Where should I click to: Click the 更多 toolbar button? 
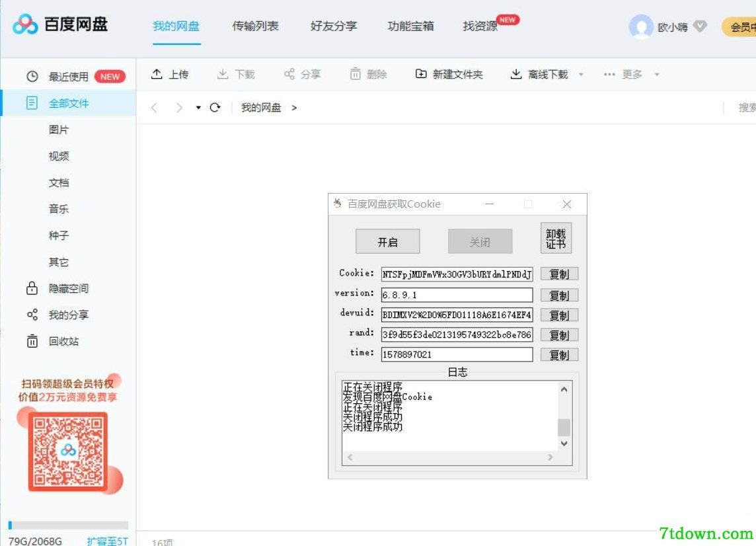[623, 74]
